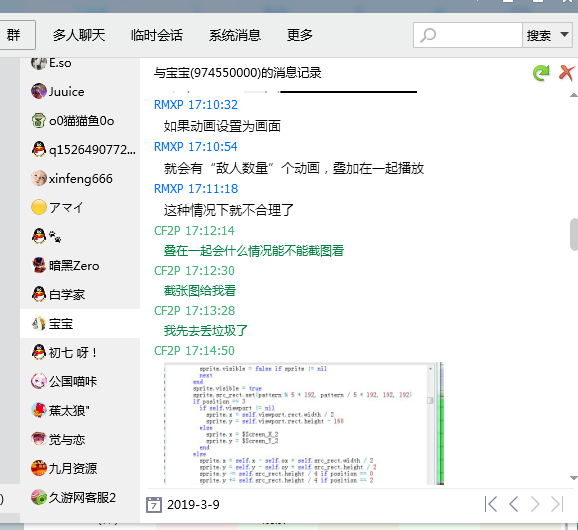This screenshot has height=530, width=578.
Task: Click the message 如果动画设置为画面
Action: click(222, 126)
